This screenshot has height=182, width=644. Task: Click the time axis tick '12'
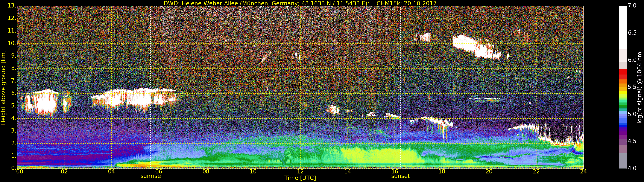(x=300, y=172)
